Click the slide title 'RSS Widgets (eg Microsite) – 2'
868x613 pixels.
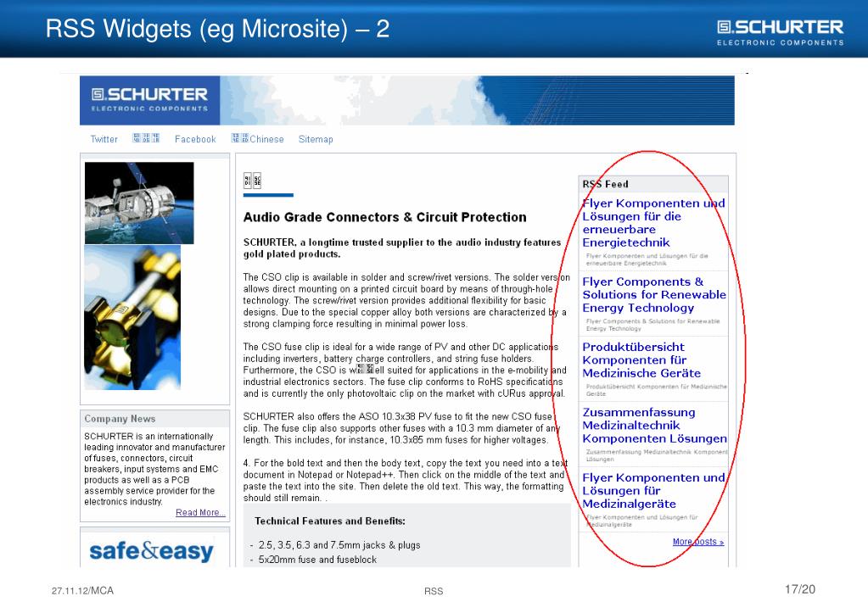pos(217,29)
